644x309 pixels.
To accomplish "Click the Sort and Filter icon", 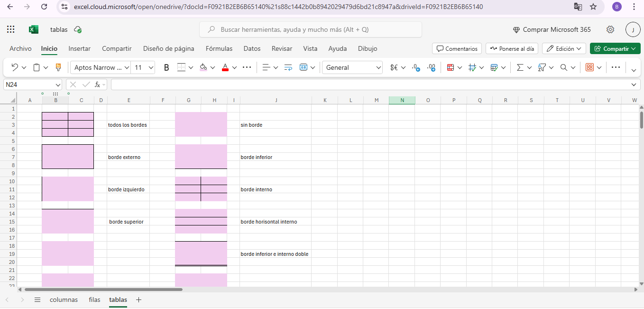I will pos(542,67).
